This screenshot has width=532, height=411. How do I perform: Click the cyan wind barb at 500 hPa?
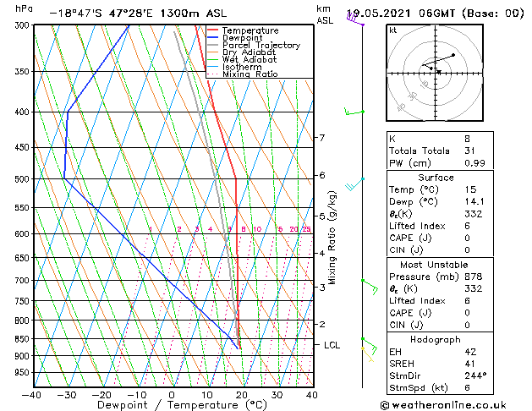[x=354, y=184]
